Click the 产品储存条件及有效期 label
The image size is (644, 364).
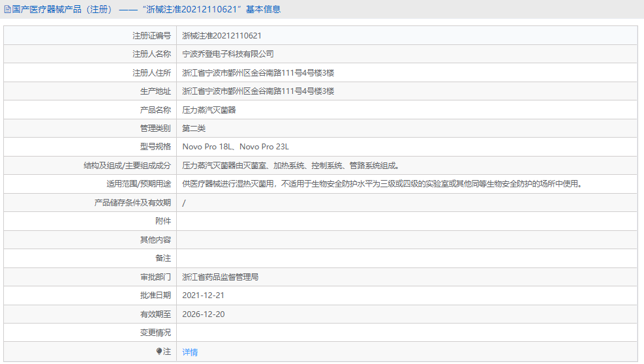[132, 202]
